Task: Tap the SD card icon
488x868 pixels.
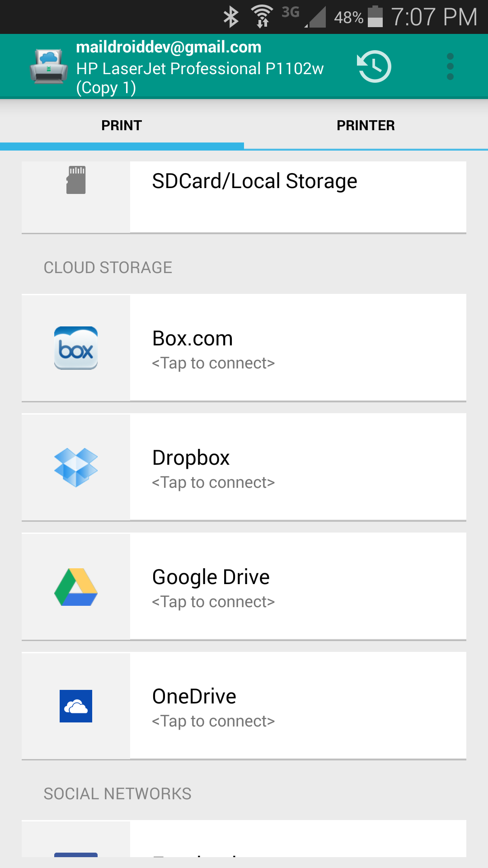Action: [x=76, y=180]
